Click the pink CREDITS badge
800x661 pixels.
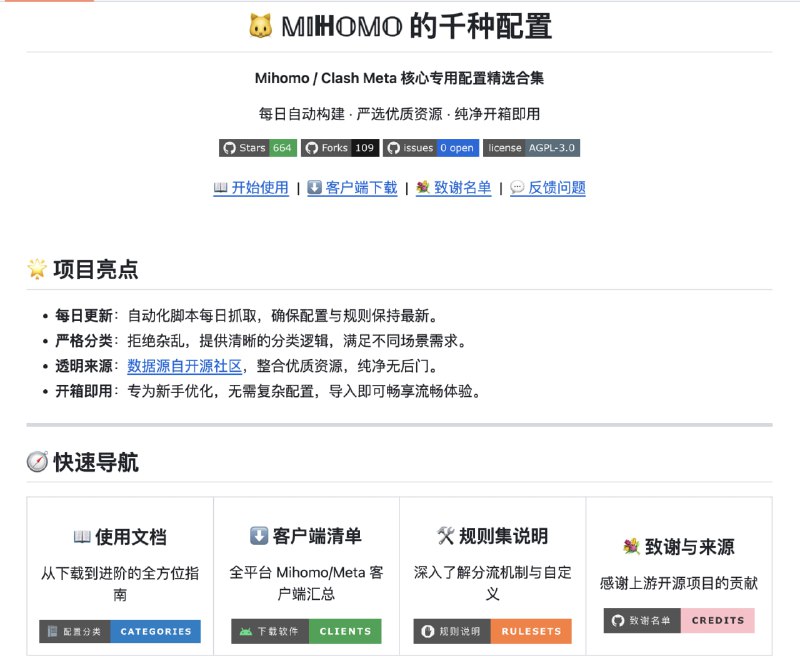(718, 621)
